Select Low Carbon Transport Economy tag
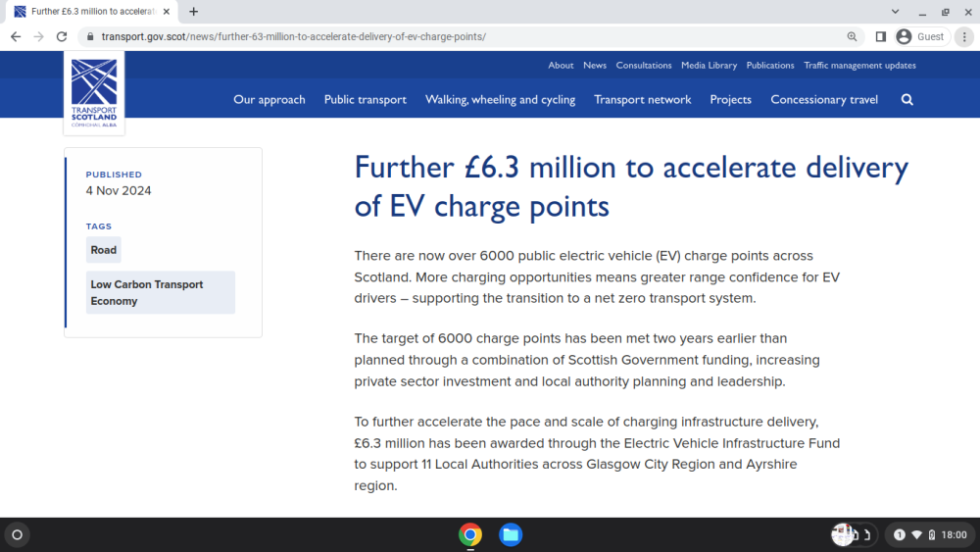The width and height of the screenshot is (980, 552). (161, 292)
